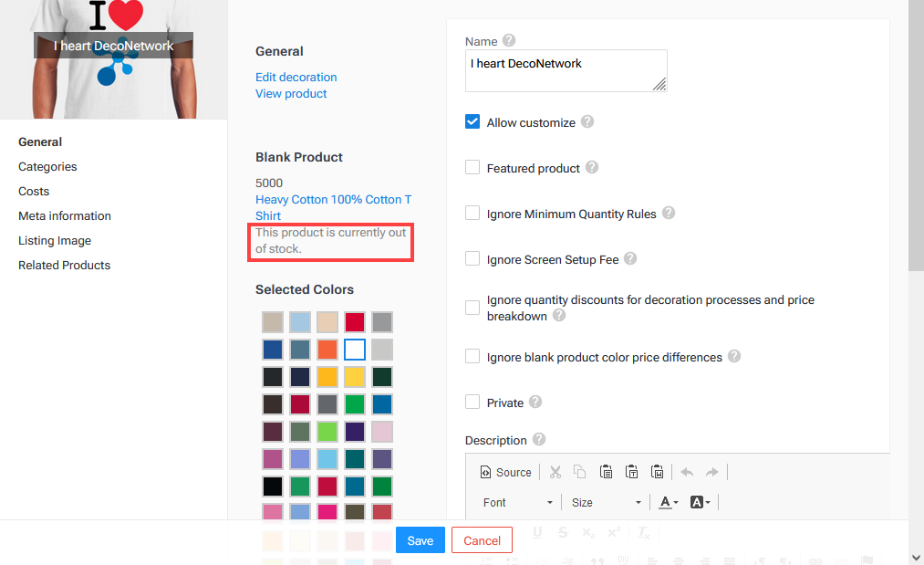Screen dimensions: 924x565
Task: Uncheck the Allow customize checkbox
Action: (x=472, y=120)
